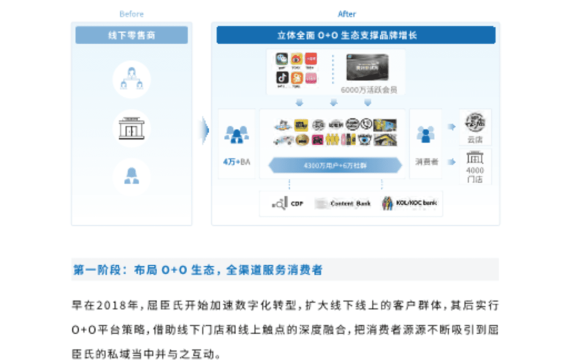This screenshot has width=570, height=360.
Task: Click the "4300万用户+6万社群" ribbon
Action: pos(335,166)
